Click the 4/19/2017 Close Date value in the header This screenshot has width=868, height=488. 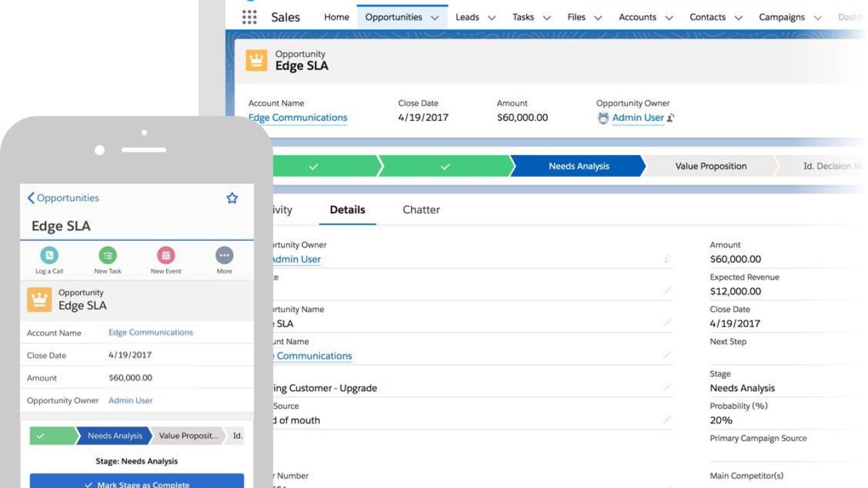pos(423,118)
